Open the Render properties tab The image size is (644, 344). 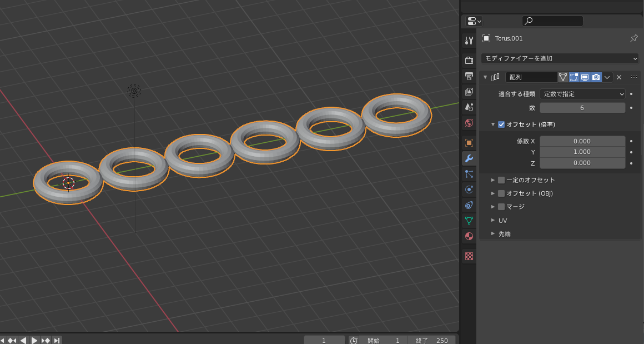(469, 61)
